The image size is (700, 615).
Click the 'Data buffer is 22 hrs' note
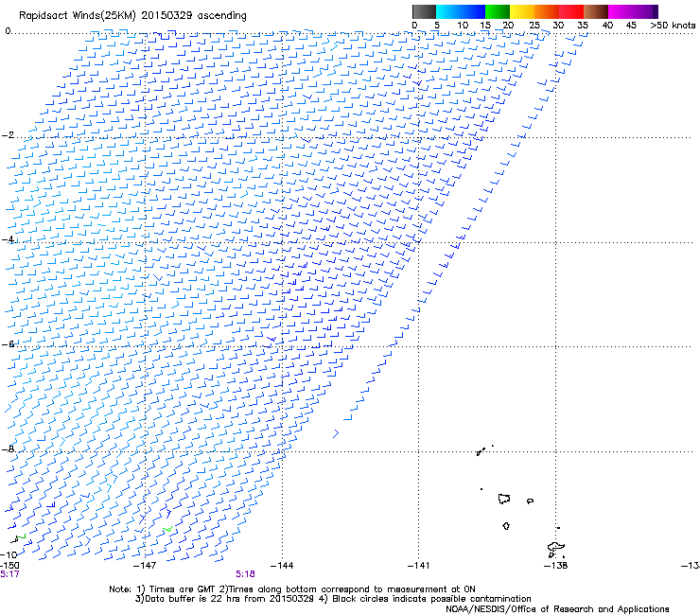333,599
